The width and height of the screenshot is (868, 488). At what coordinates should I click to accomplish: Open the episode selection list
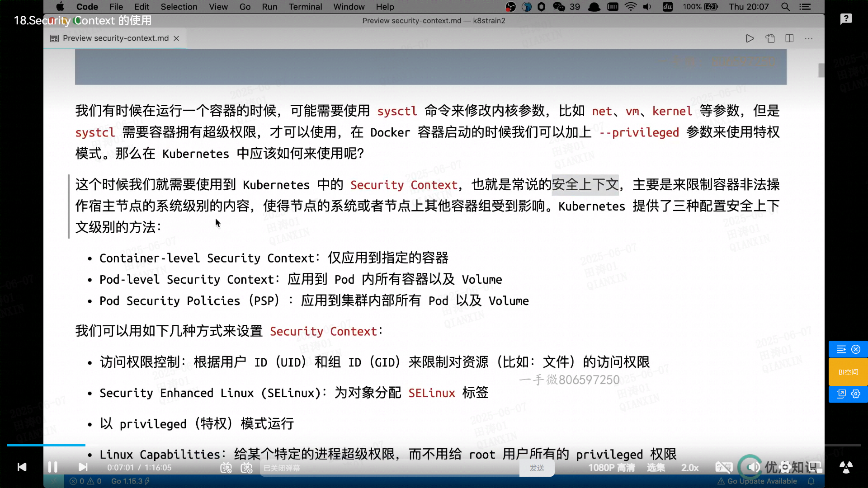pyautogui.click(x=656, y=468)
